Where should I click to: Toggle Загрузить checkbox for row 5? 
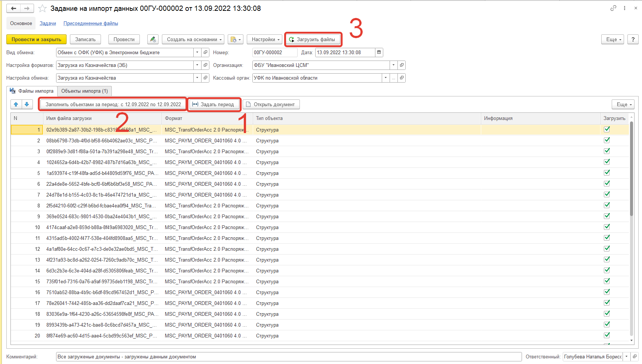point(607,173)
